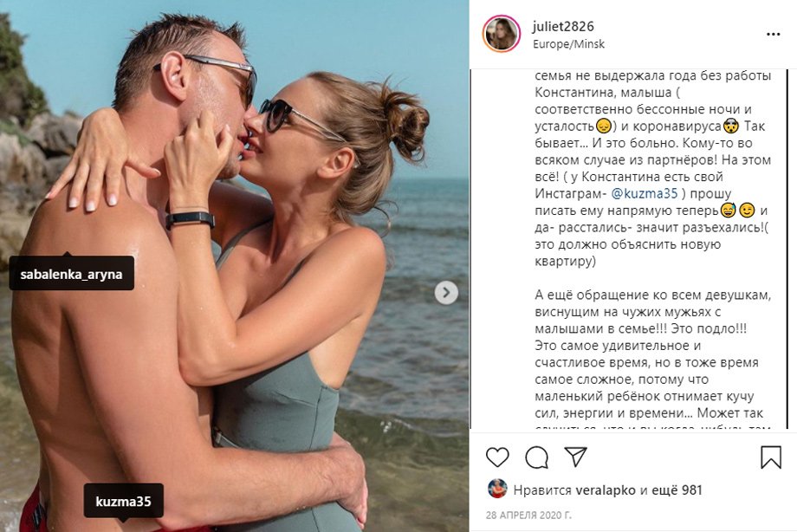Viewport: 797px width, 532px height.
Task: Open comments with the speech bubble icon
Action: 536,457
